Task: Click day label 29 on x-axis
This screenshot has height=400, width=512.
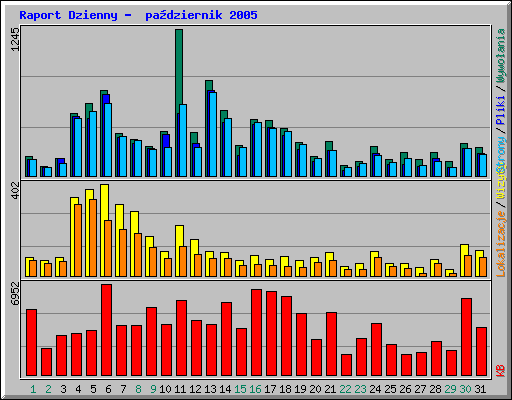Action: click(x=450, y=389)
